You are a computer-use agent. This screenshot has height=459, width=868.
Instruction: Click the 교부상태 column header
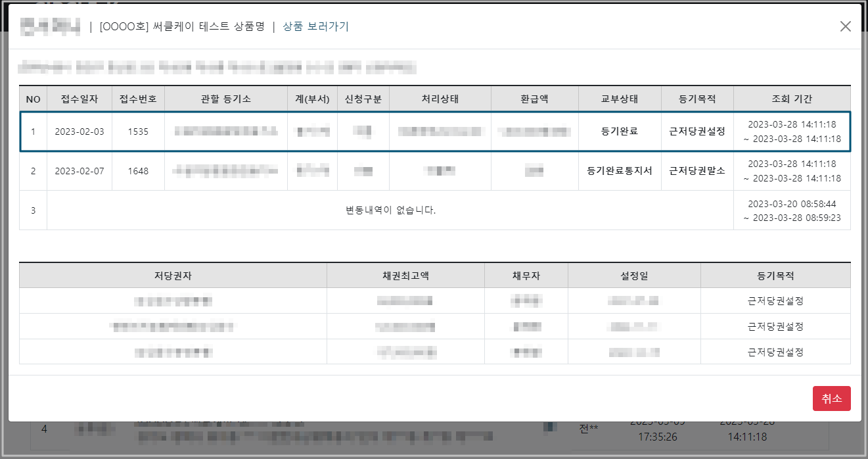(x=619, y=99)
